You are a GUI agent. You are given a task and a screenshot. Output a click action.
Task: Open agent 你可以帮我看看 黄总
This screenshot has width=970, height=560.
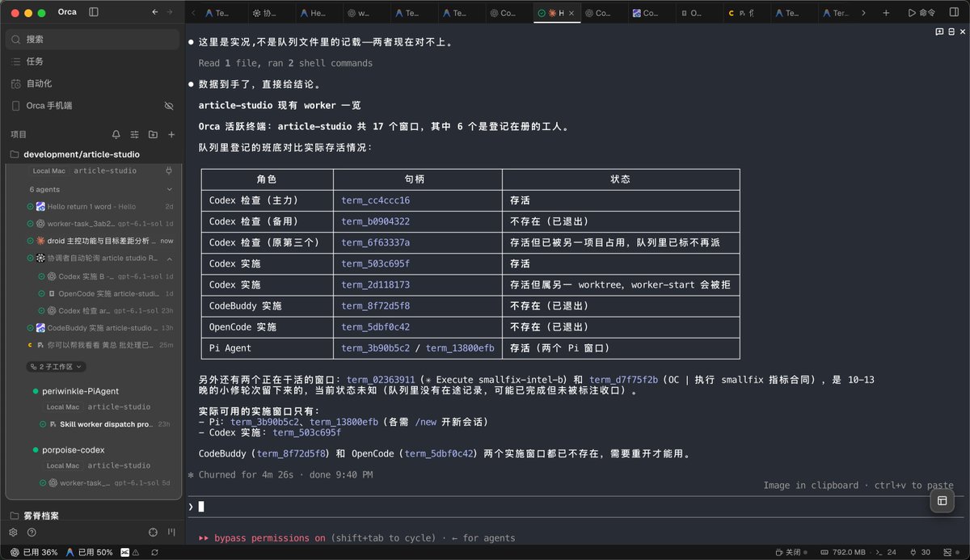(100, 345)
